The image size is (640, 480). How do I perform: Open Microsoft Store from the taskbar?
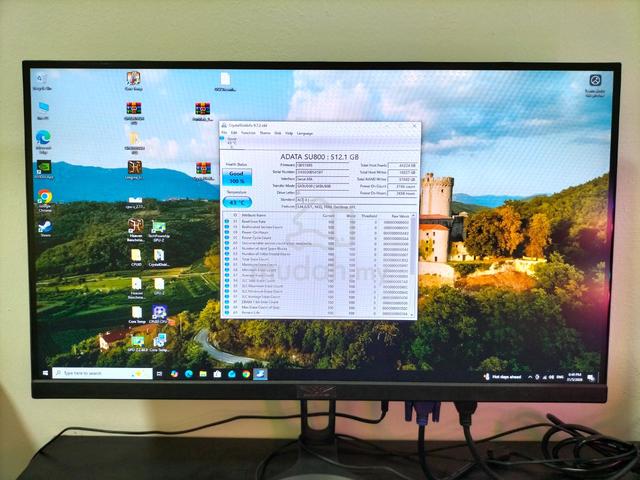(217, 373)
